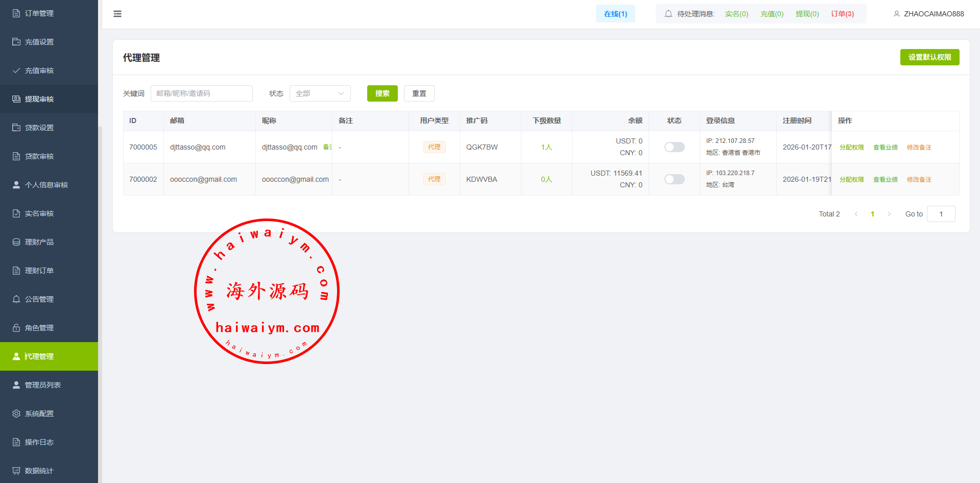Click the 理财产品 database icon in sidebar

[x=16, y=242]
